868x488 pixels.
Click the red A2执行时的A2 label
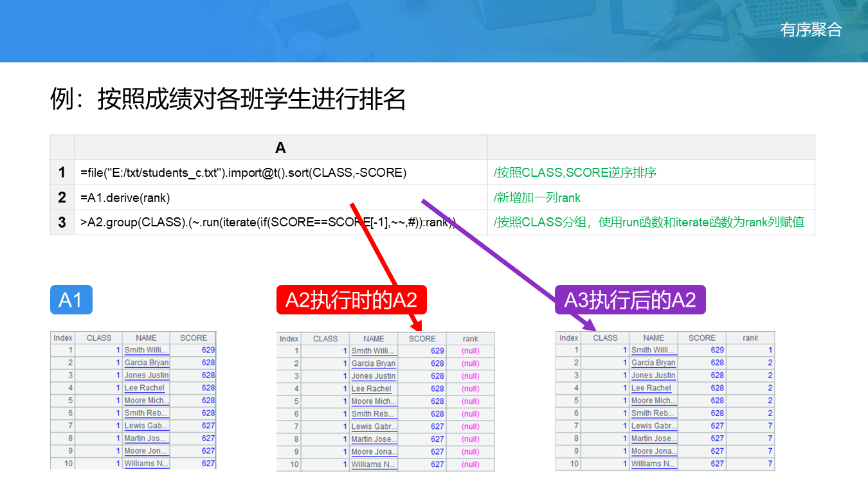tap(351, 300)
